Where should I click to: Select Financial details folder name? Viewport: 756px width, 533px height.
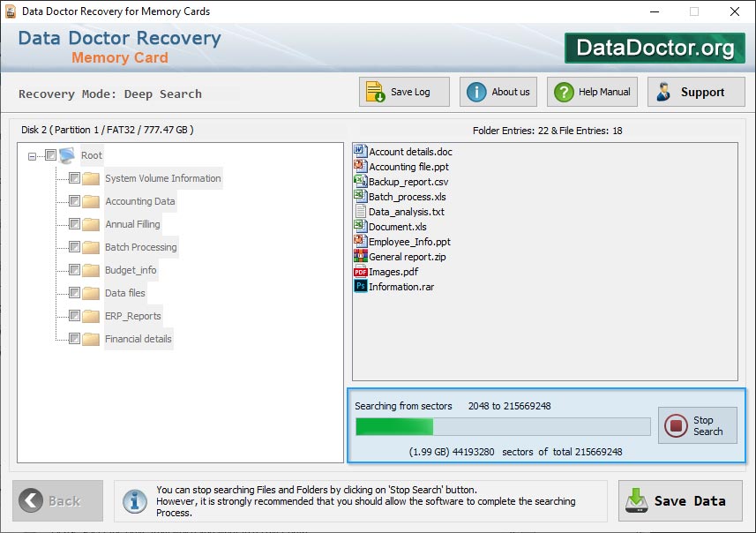click(x=138, y=339)
